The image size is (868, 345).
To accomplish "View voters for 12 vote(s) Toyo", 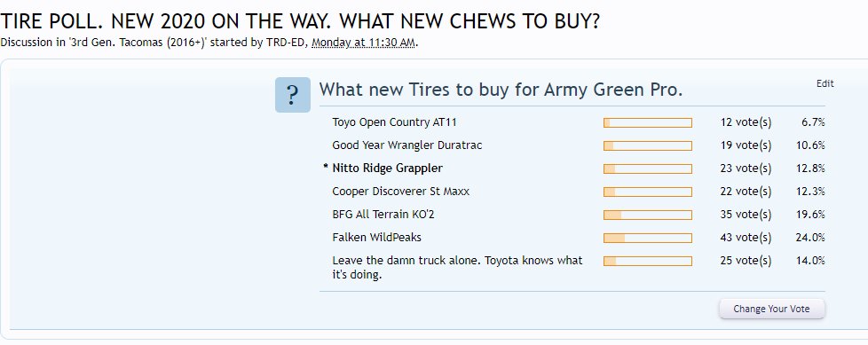I will 746,122.
